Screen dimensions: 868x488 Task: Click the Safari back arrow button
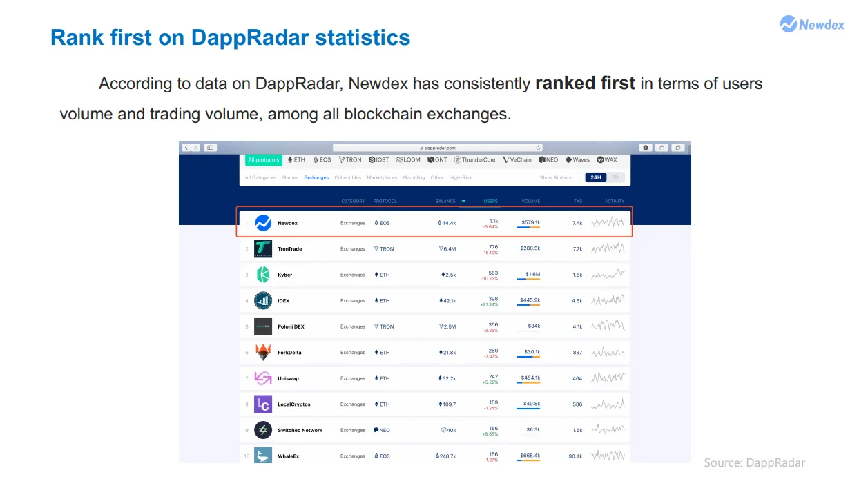[x=186, y=148]
